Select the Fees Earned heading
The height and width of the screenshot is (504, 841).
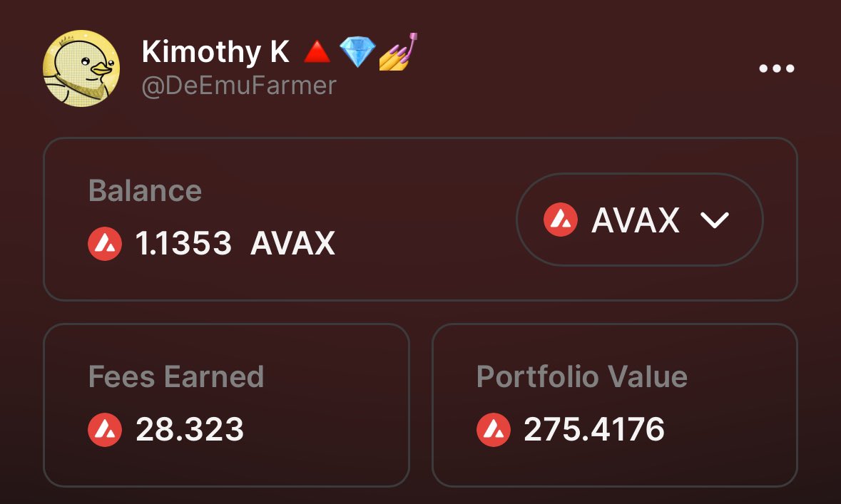[x=176, y=376]
